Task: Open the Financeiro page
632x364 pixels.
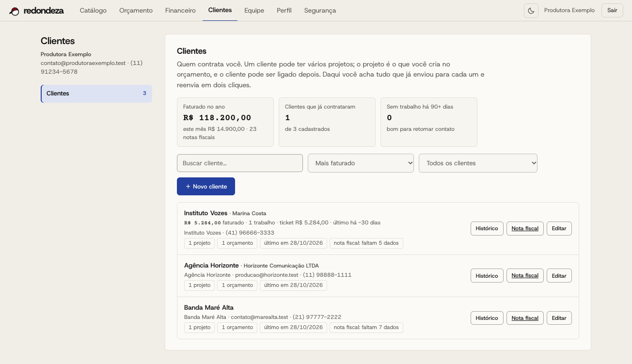Action: click(x=180, y=10)
